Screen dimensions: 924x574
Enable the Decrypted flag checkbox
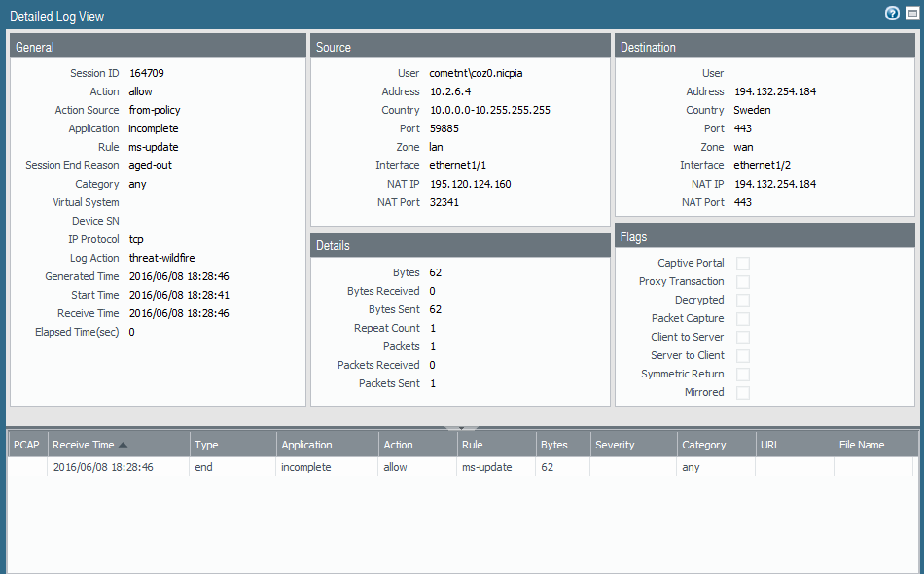743,301
